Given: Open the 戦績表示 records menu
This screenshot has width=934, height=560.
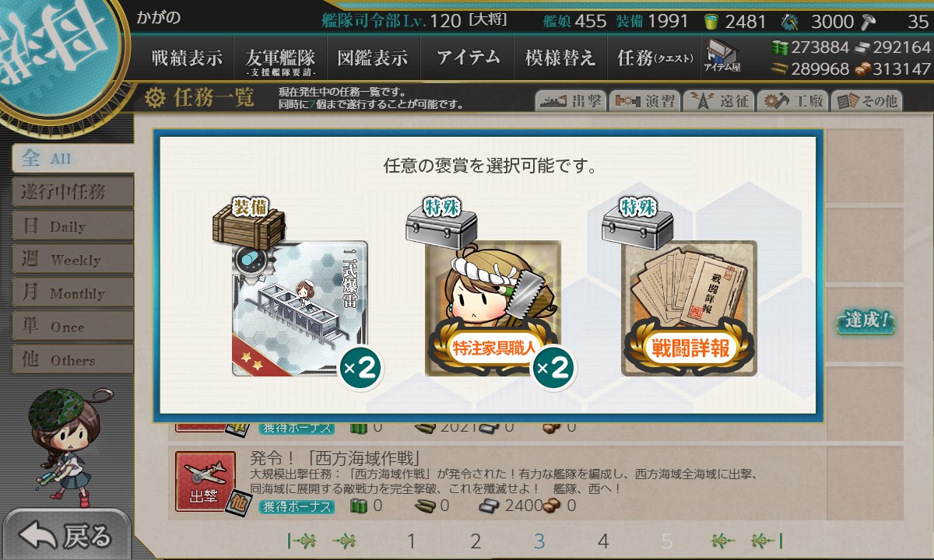Looking at the screenshot, I should point(187,58).
